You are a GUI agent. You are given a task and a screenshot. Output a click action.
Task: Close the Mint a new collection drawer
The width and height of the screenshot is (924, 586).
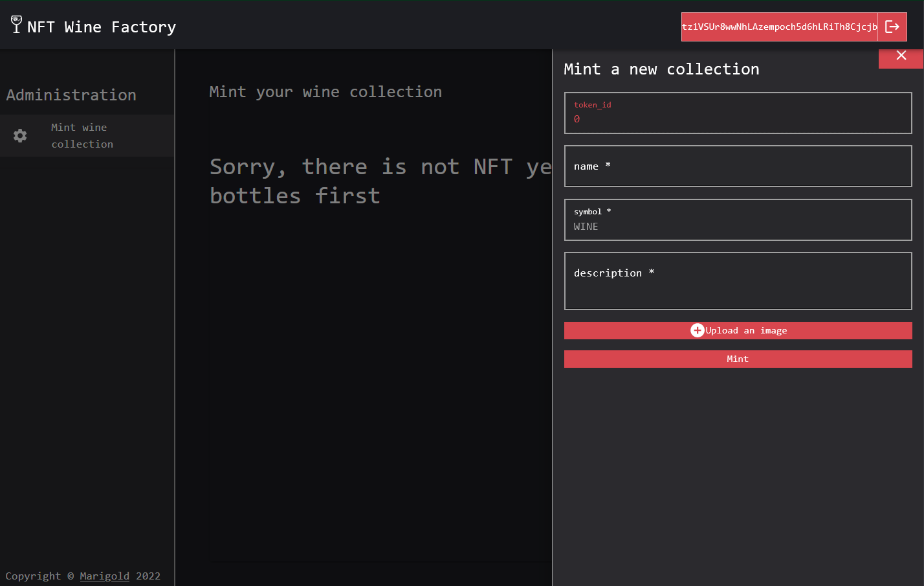(901, 56)
